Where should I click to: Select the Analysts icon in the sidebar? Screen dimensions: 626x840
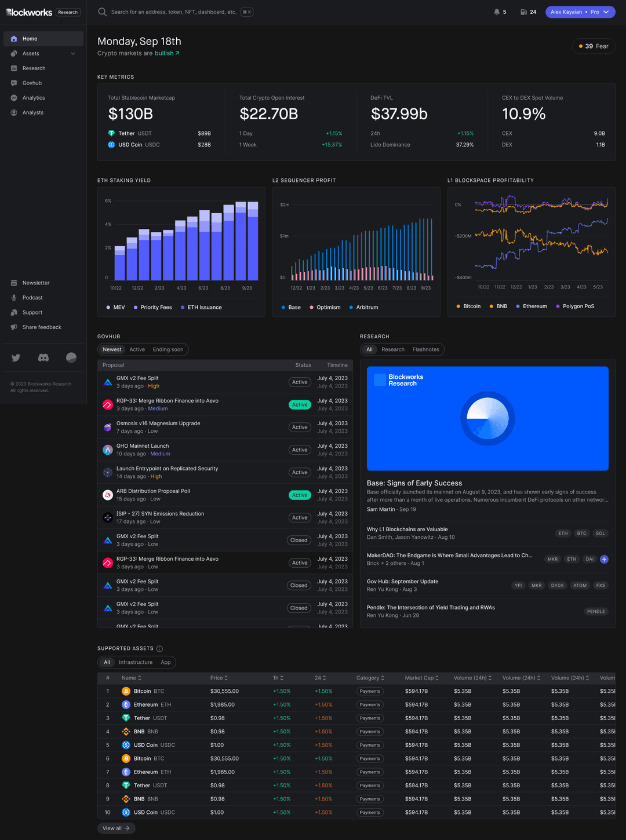[14, 112]
